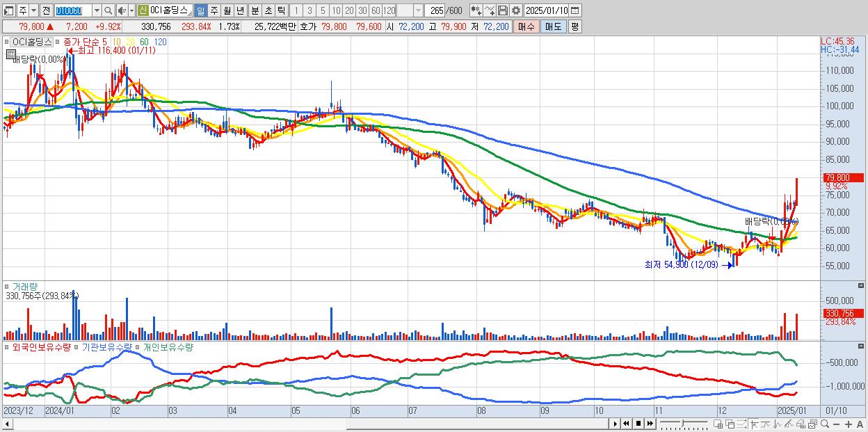
Task: Click the stock code input field
Action: click(x=74, y=10)
